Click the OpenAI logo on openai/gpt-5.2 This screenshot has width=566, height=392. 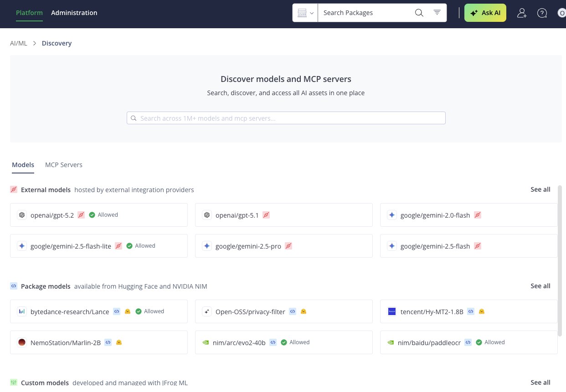click(21, 215)
